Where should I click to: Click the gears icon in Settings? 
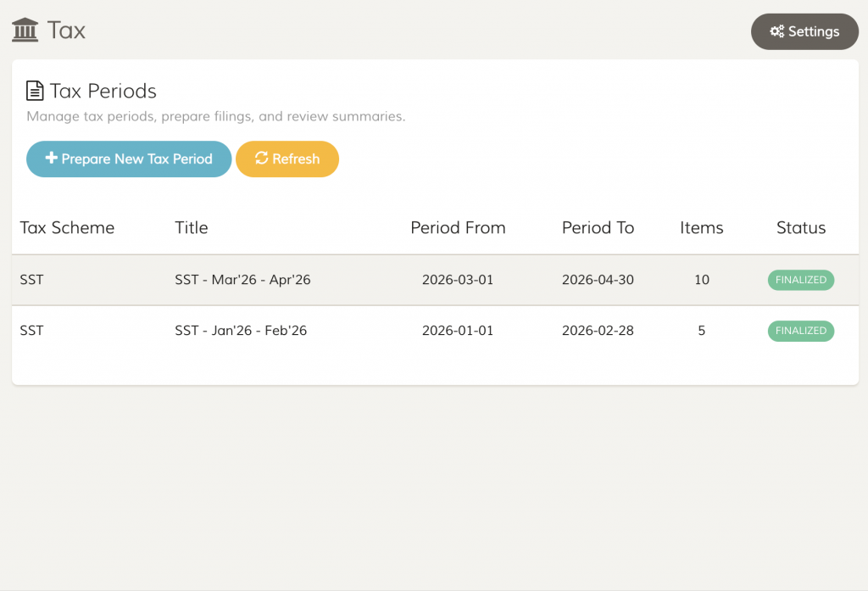click(x=776, y=31)
